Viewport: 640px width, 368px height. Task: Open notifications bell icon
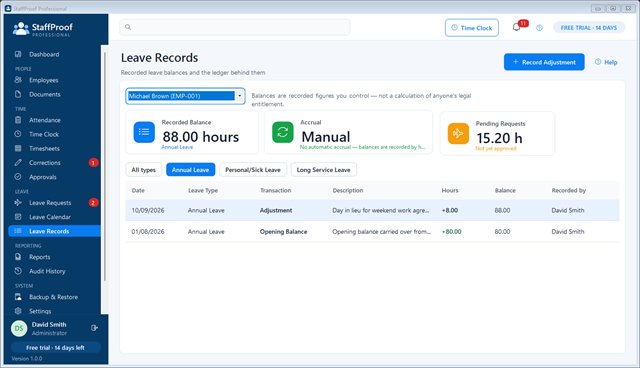(x=516, y=27)
